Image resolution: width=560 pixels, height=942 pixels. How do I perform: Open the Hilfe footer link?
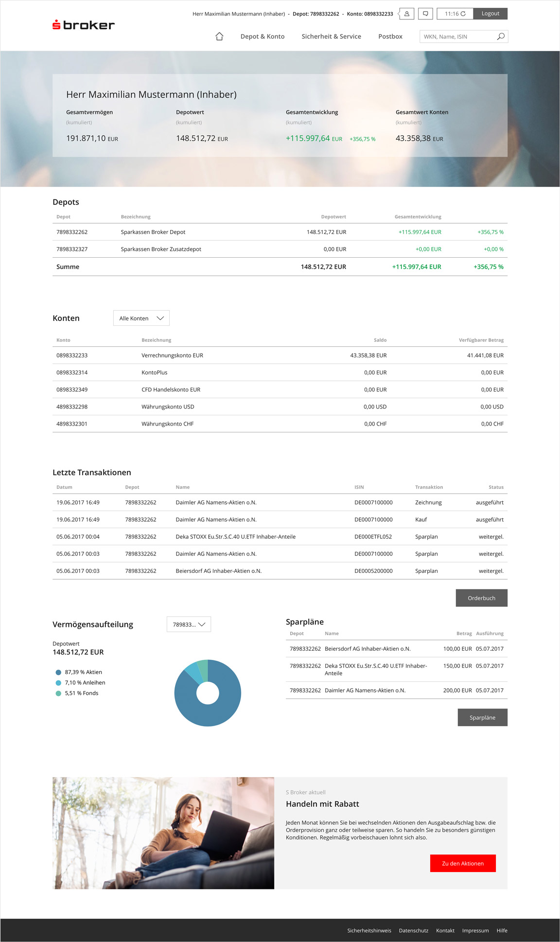click(502, 930)
